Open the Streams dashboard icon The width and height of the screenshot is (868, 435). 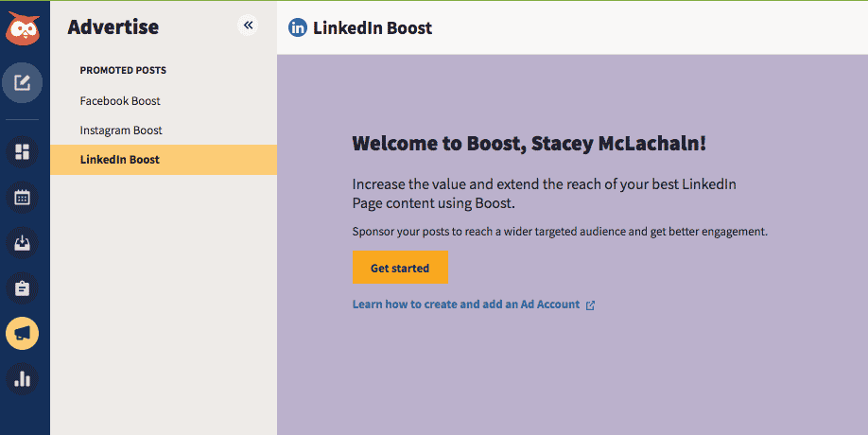click(x=22, y=151)
